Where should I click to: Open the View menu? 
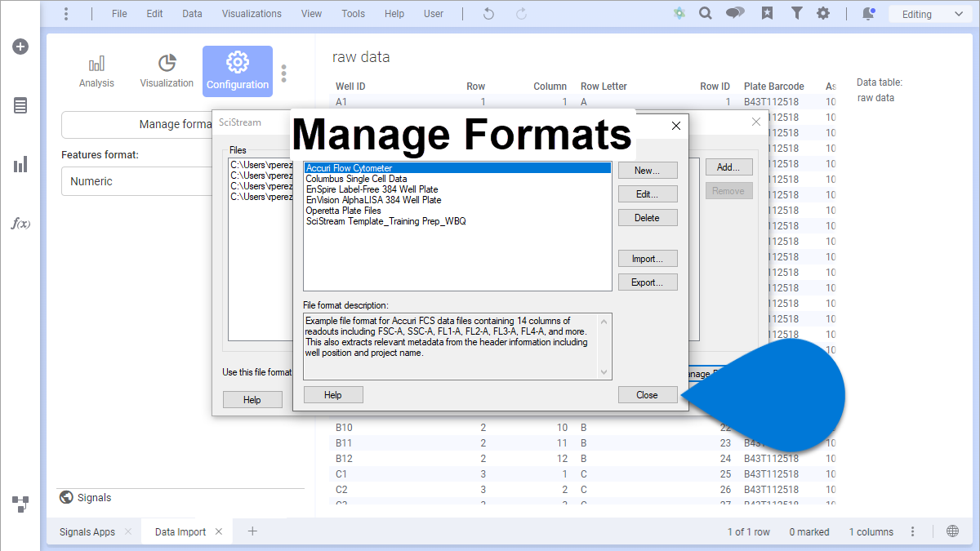(311, 14)
